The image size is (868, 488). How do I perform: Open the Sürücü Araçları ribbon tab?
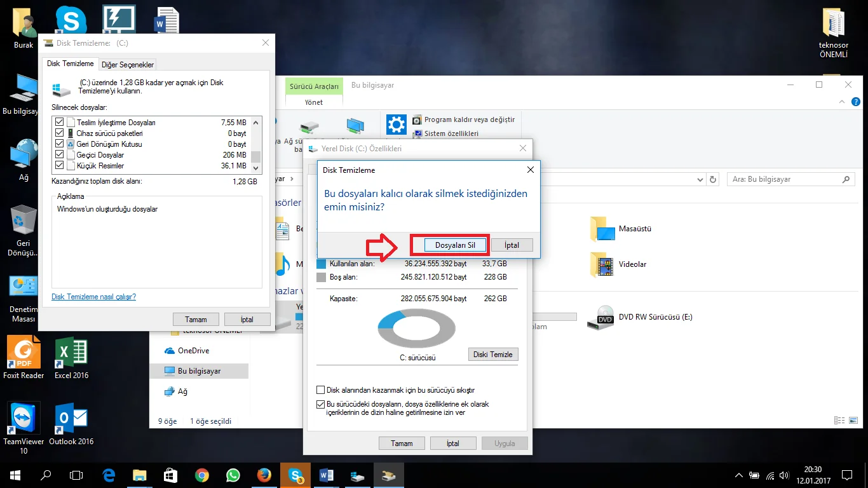coord(314,86)
